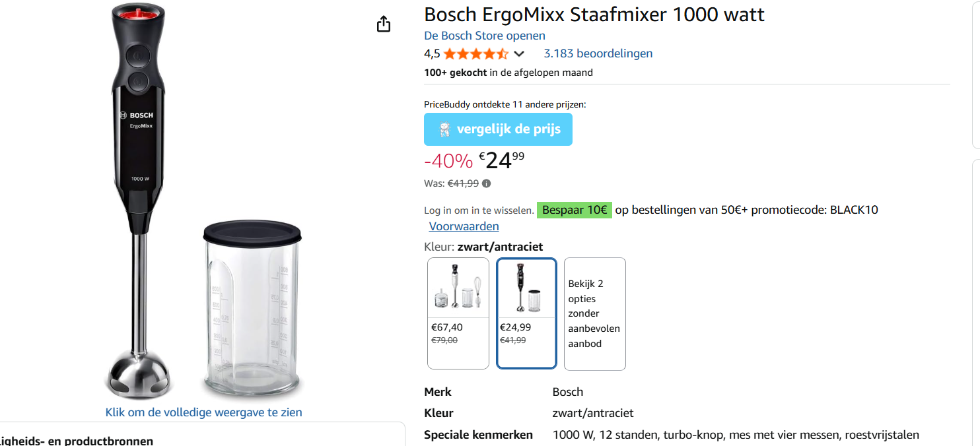The image size is (980, 446).
Task: Click the info icon next to €41,99
Action: [487, 183]
